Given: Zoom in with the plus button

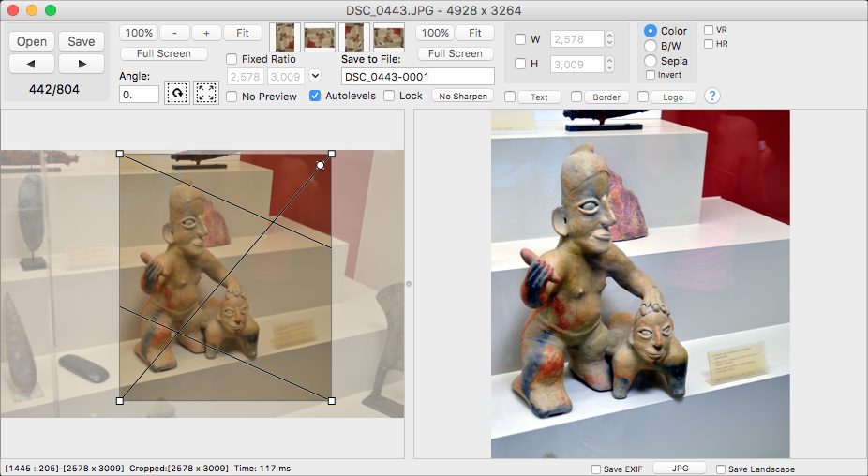Looking at the screenshot, I should pos(206,33).
